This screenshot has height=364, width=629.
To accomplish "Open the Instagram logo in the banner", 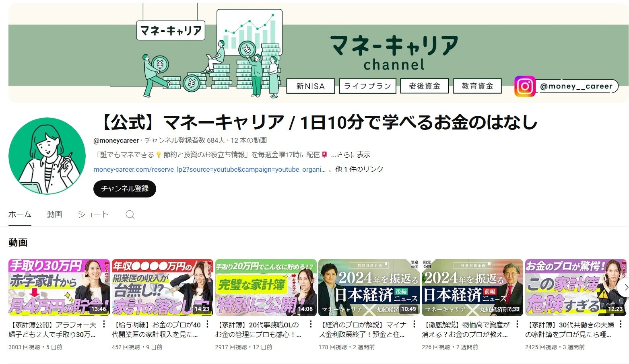I will coord(525,86).
